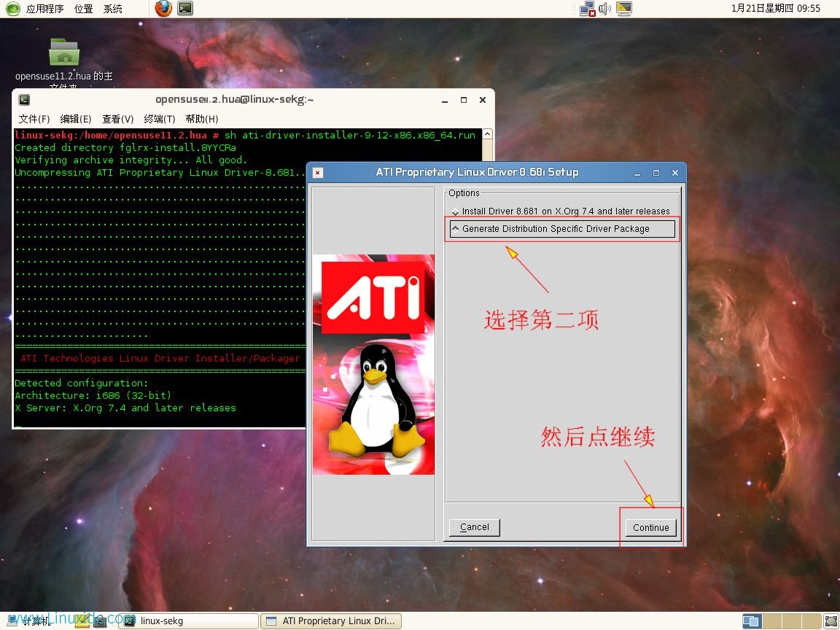Open the 计算机 computer main menu button
This screenshot has height=630, width=840.
[29, 621]
